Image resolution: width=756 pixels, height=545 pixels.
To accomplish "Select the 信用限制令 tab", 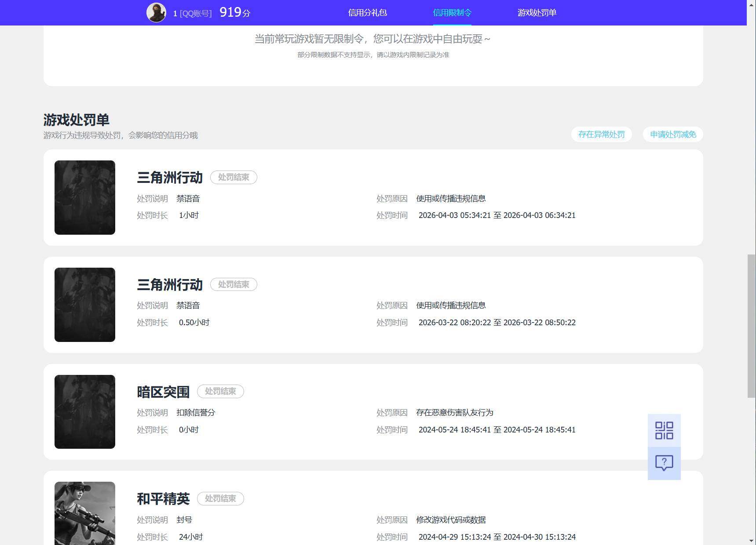I will (452, 13).
